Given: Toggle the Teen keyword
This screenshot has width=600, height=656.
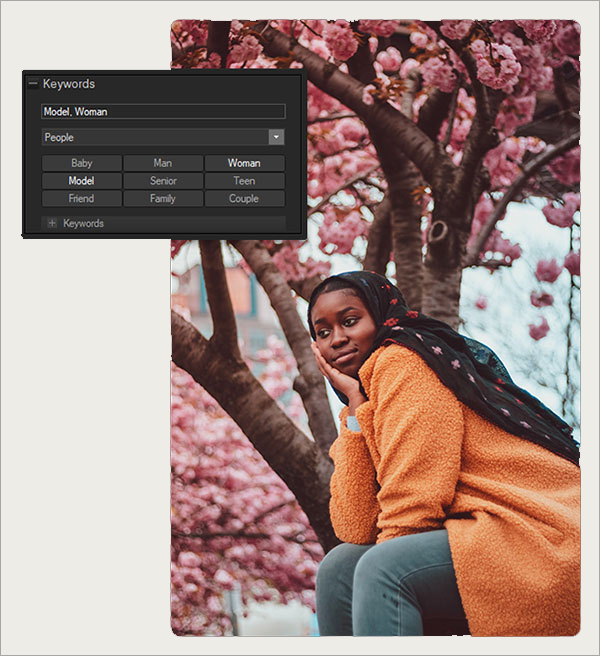Looking at the screenshot, I should 244,181.
